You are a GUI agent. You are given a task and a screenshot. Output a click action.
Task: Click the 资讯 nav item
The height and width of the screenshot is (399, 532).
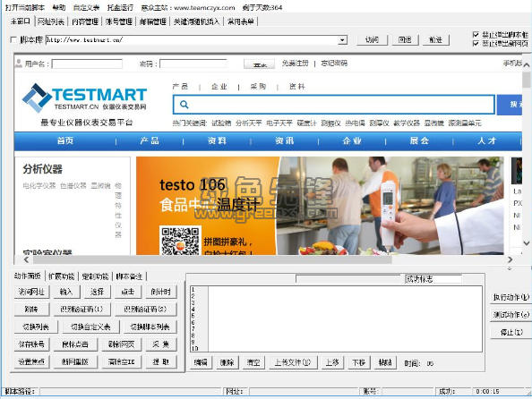tap(284, 140)
